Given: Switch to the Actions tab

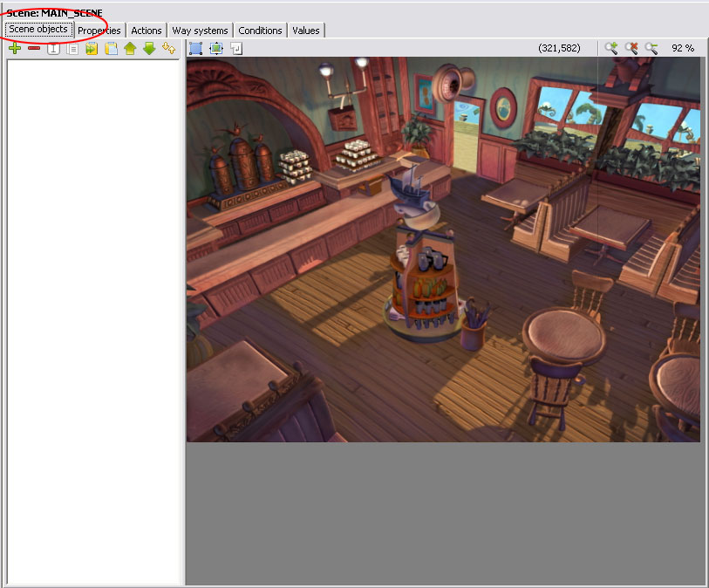Looking at the screenshot, I should [x=146, y=31].
